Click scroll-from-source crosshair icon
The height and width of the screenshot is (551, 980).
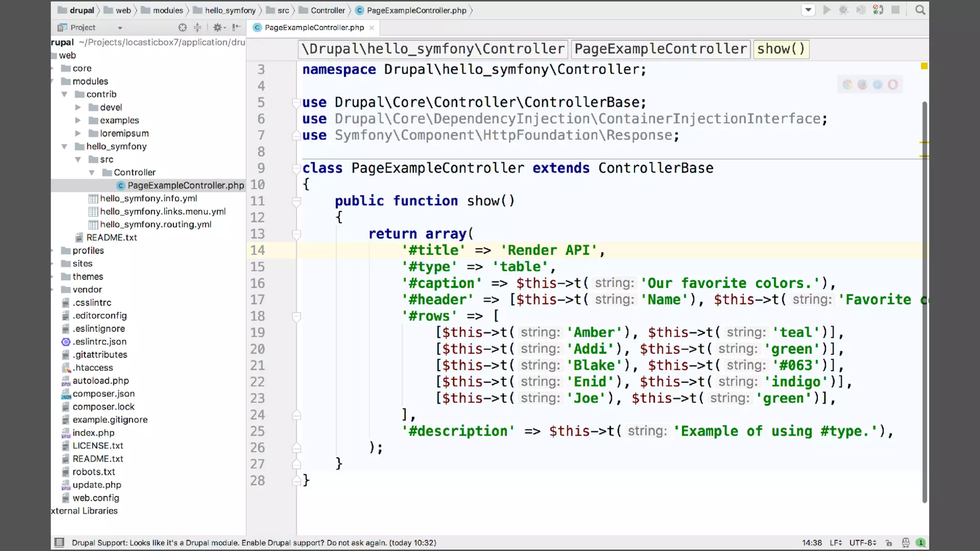182,28
